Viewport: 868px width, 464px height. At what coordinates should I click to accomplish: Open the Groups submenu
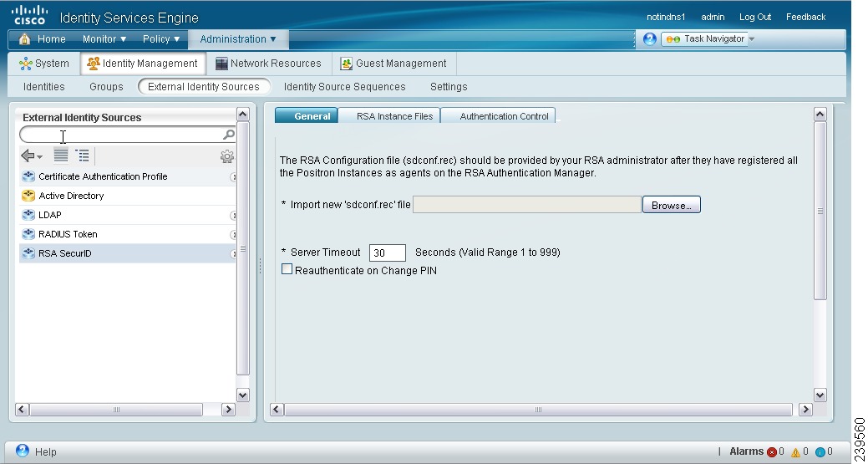click(x=106, y=86)
